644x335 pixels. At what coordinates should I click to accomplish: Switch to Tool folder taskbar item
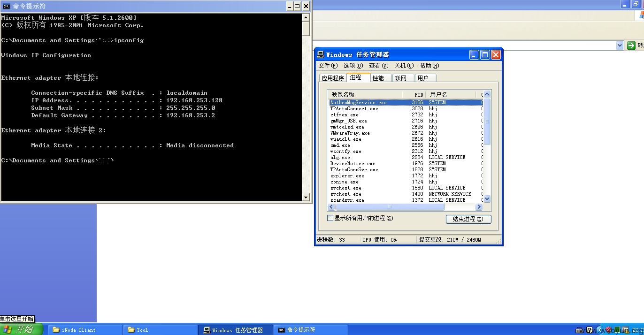(x=160, y=330)
